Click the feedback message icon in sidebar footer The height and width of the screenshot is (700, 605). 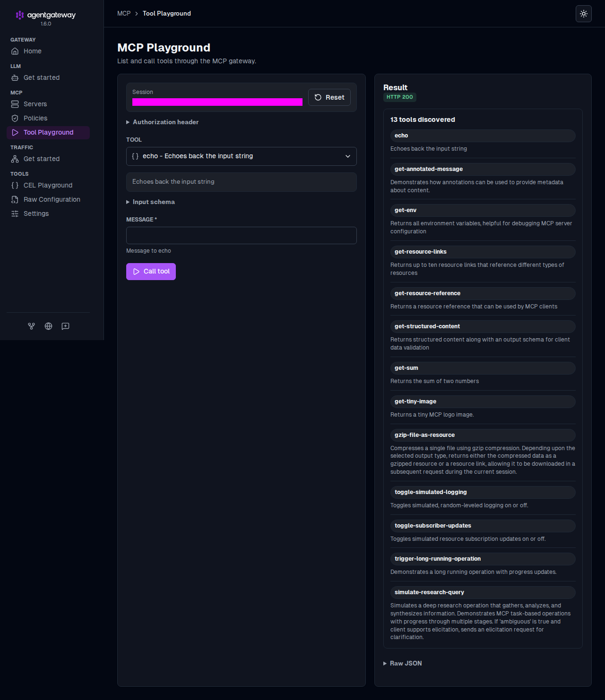(x=65, y=326)
